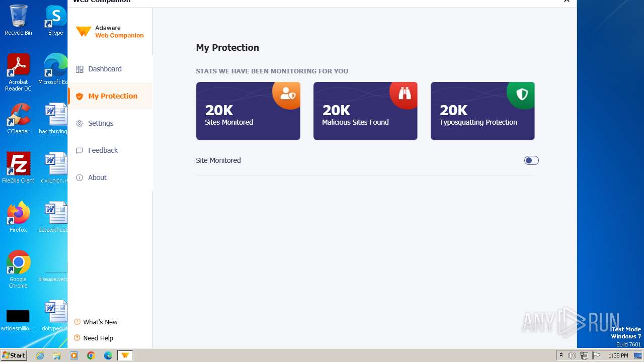Open the Google Chrome desktop shortcut

coord(18,269)
